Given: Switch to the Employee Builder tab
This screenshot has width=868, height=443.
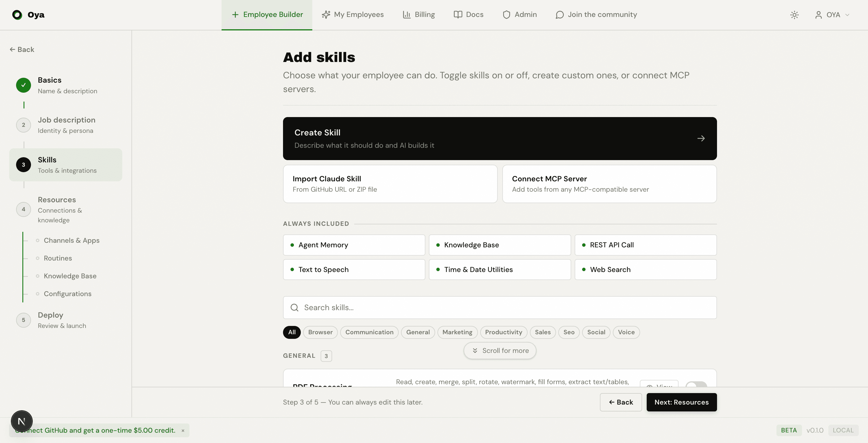Looking at the screenshot, I should coord(267,14).
